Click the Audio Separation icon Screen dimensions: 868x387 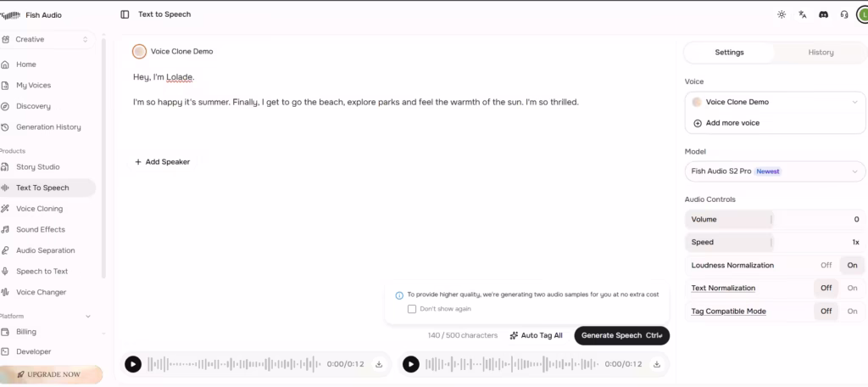[x=5, y=250]
